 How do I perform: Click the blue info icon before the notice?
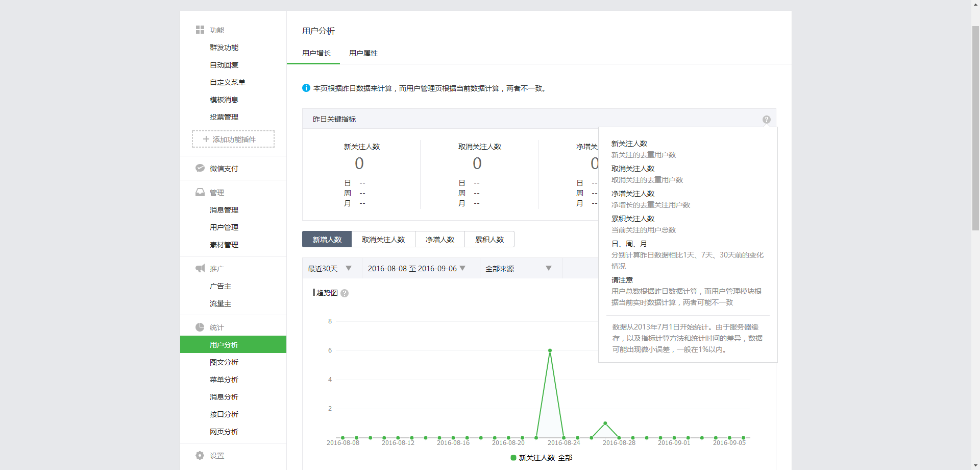[306, 88]
